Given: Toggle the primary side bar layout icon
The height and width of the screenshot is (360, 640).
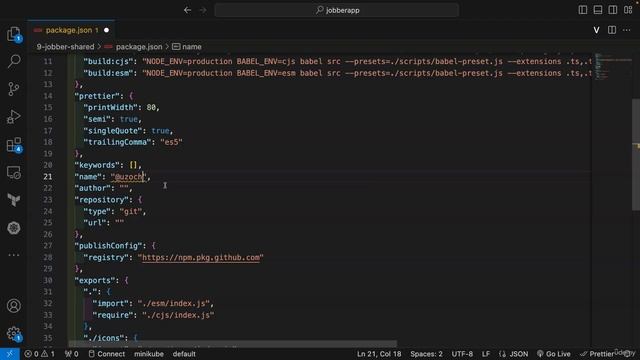Looking at the screenshot, I should point(583,10).
